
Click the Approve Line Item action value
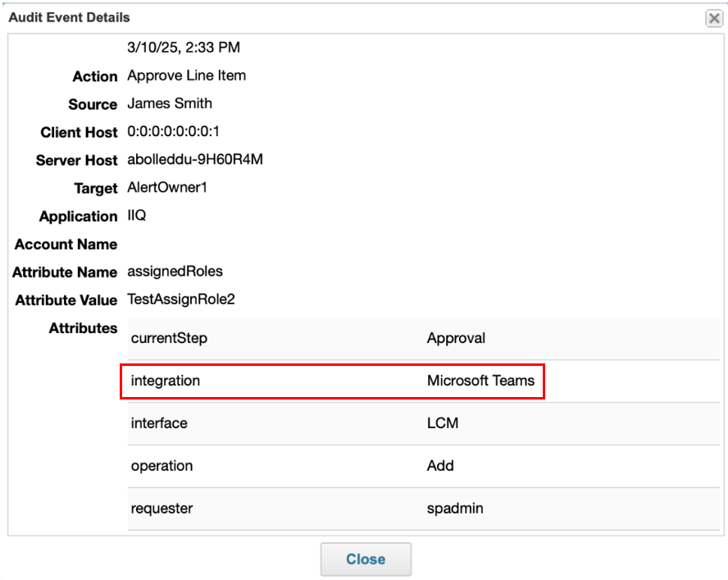click(x=186, y=75)
